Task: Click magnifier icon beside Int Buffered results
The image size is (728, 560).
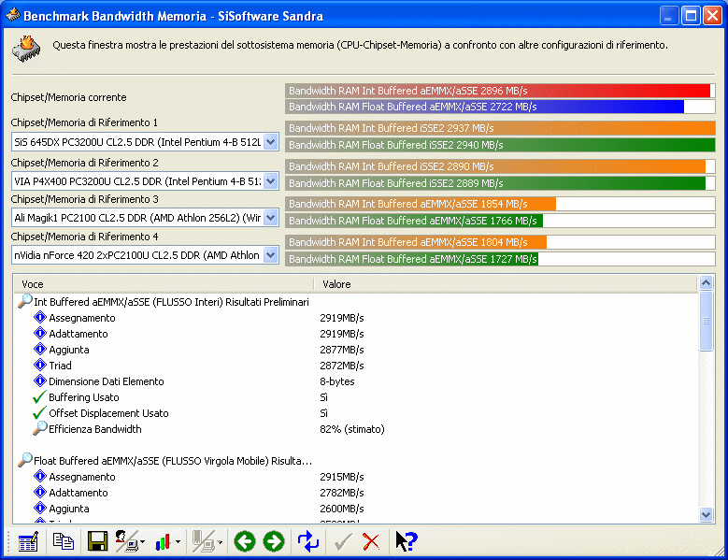Action: (x=25, y=301)
